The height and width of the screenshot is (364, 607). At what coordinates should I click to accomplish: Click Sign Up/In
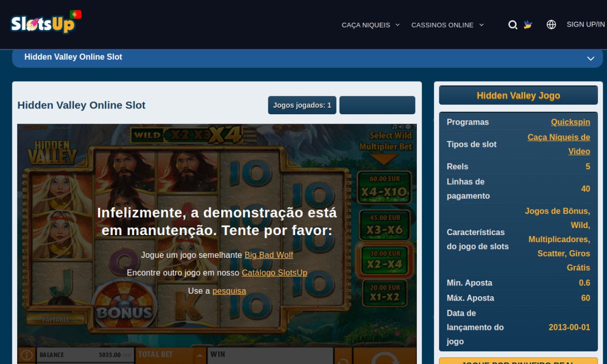(x=586, y=25)
